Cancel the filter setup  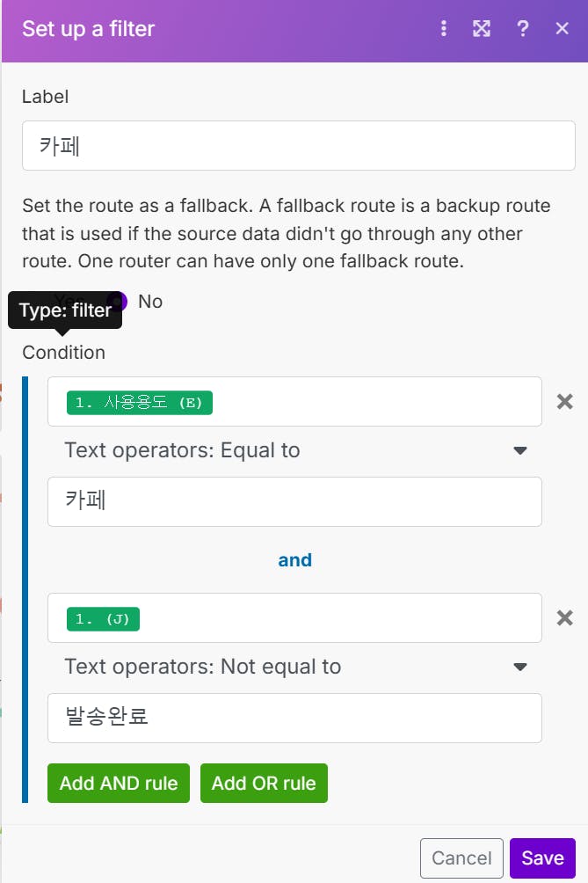coord(461,858)
